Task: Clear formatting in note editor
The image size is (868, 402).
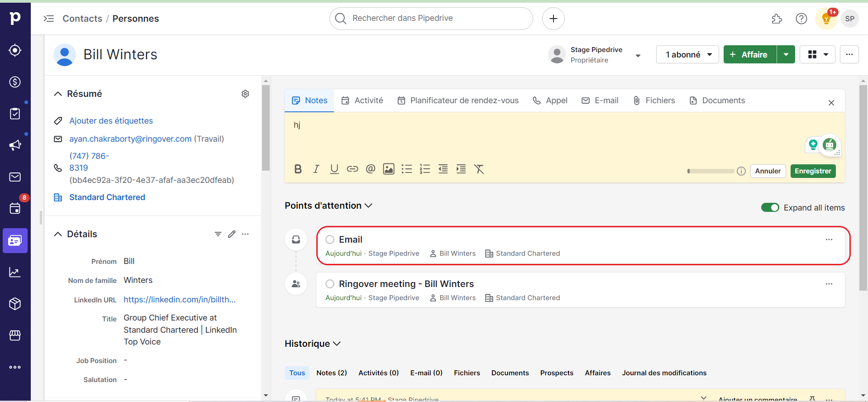Action: point(479,169)
